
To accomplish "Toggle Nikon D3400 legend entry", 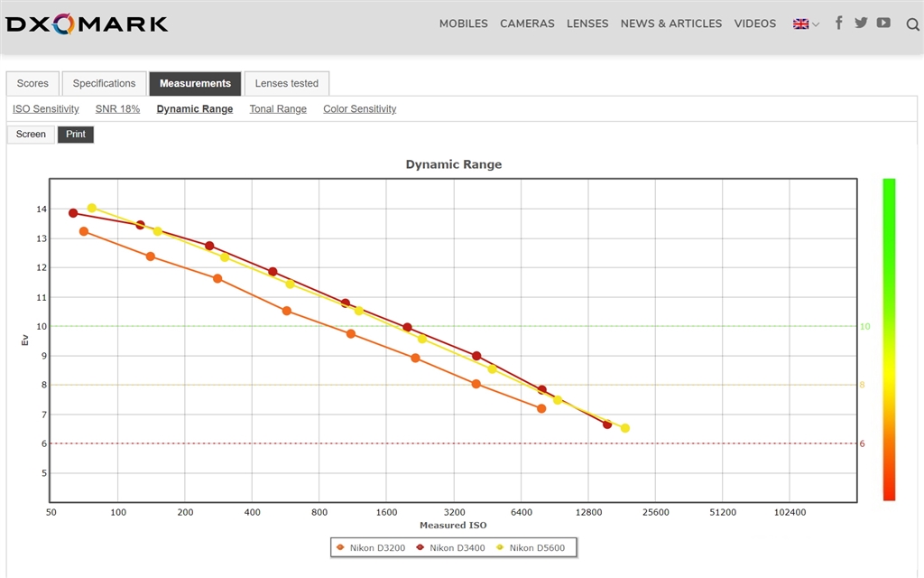I will pyautogui.click(x=450, y=547).
